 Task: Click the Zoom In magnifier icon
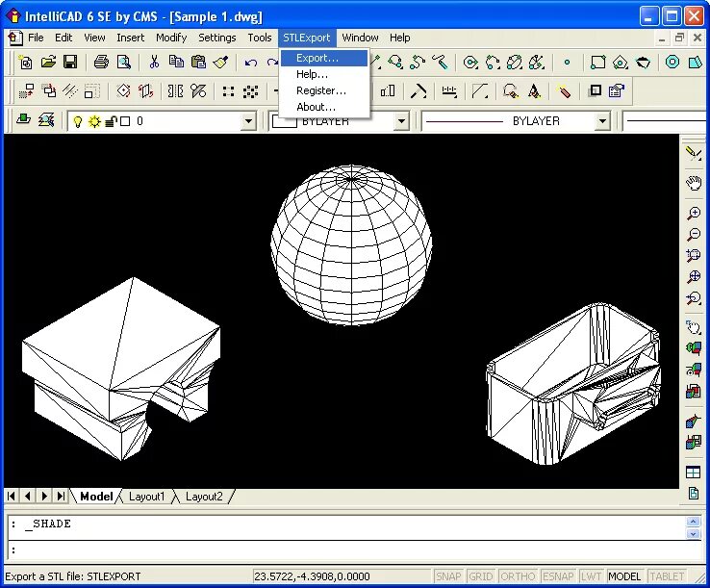click(x=694, y=213)
